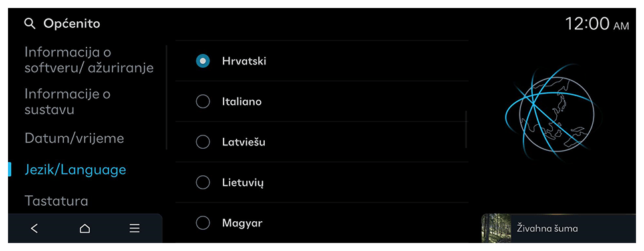644x251 pixels.
Task: Open Informacije o sustavu section
Action: click(67, 102)
